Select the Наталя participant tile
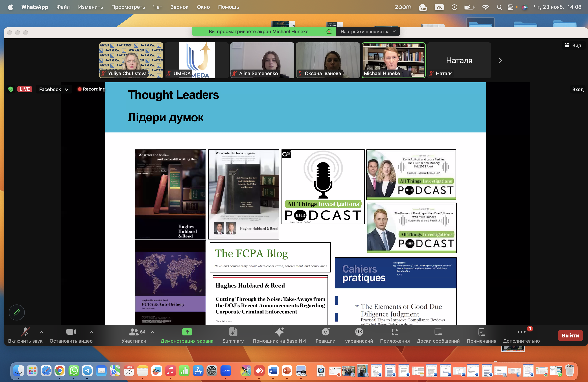The image size is (588, 382). [459, 60]
